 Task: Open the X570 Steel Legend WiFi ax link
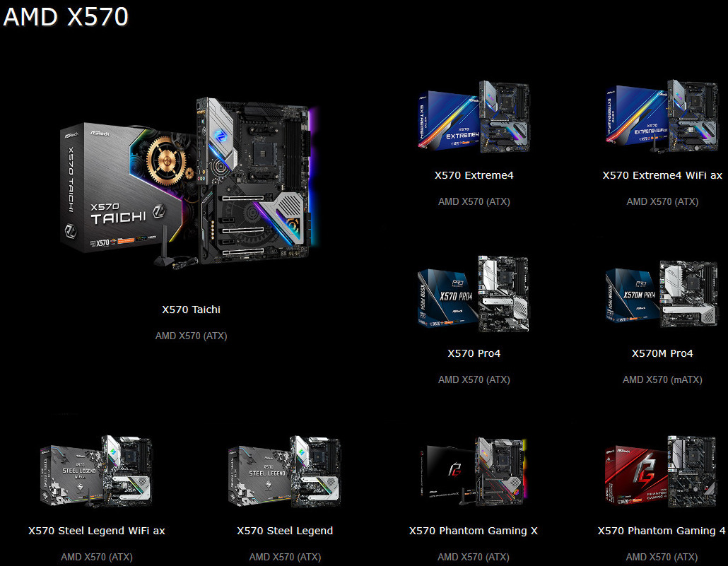click(97, 531)
